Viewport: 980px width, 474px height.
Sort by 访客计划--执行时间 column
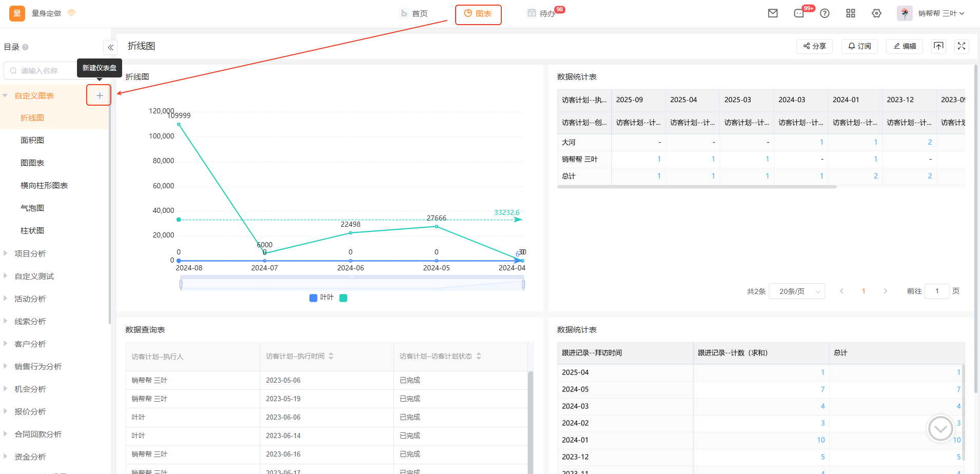point(331,356)
